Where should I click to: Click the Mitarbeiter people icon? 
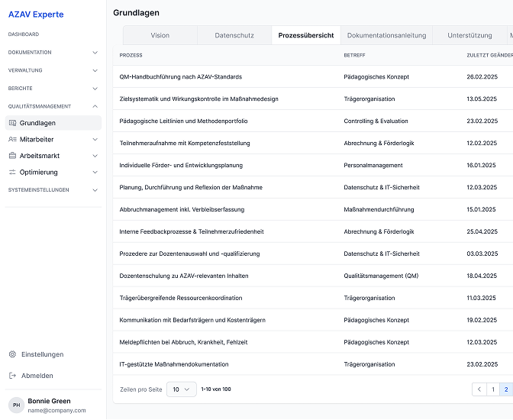point(12,140)
